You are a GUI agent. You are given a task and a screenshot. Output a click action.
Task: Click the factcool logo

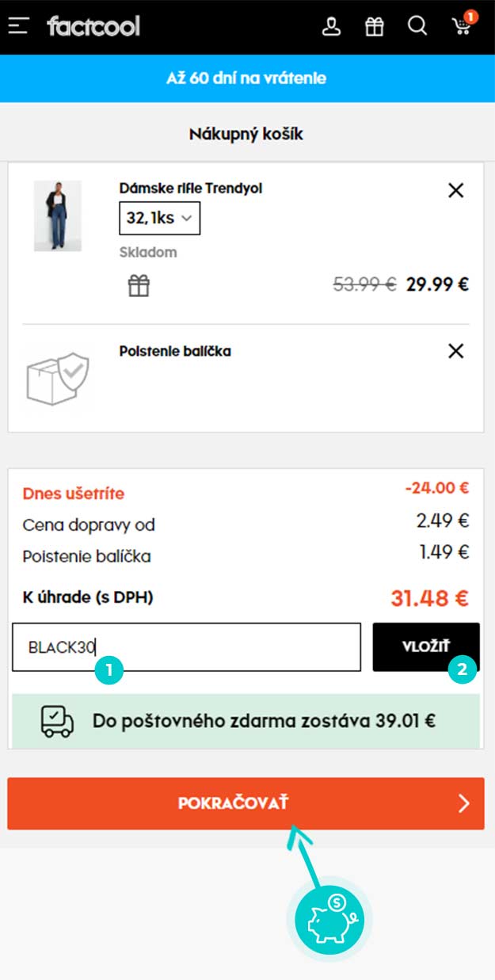93,26
